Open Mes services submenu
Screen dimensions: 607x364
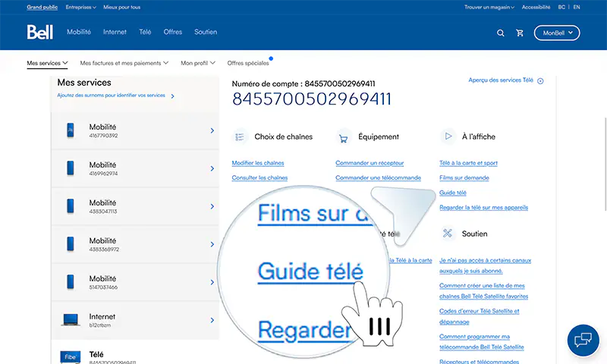click(x=47, y=63)
